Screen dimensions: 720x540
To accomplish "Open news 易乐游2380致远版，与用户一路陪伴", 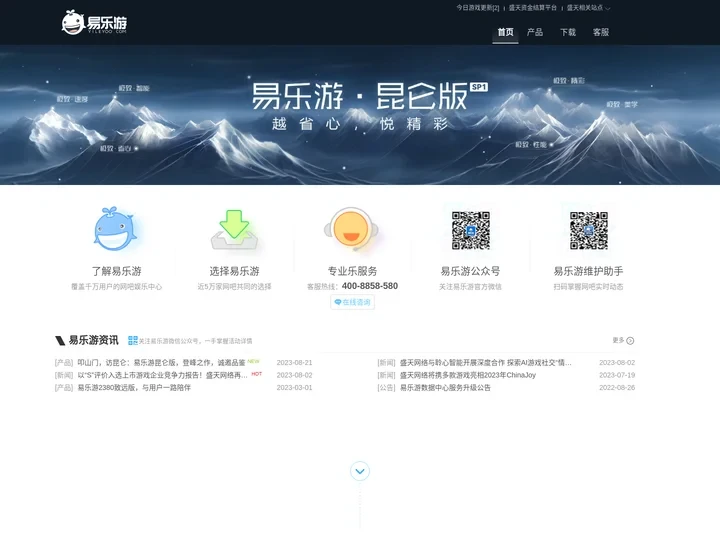I will (x=134, y=388).
